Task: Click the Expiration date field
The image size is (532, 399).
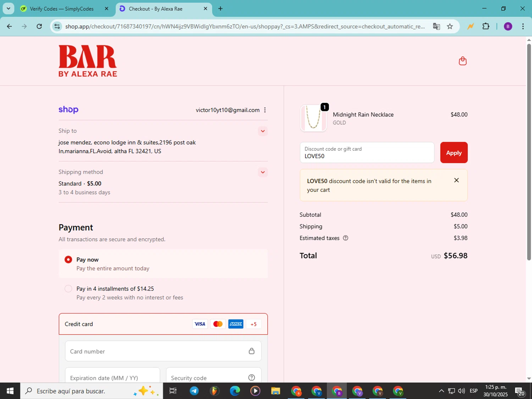Action: point(112,375)
